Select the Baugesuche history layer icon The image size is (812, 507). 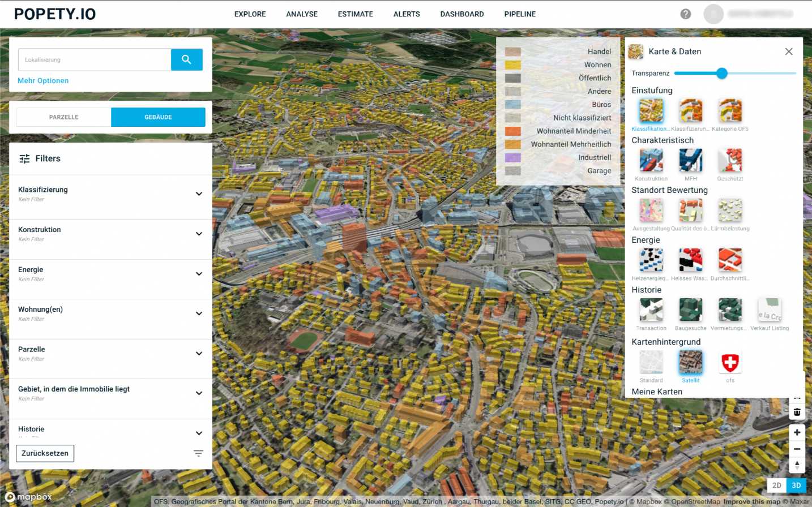coord(690,310)
